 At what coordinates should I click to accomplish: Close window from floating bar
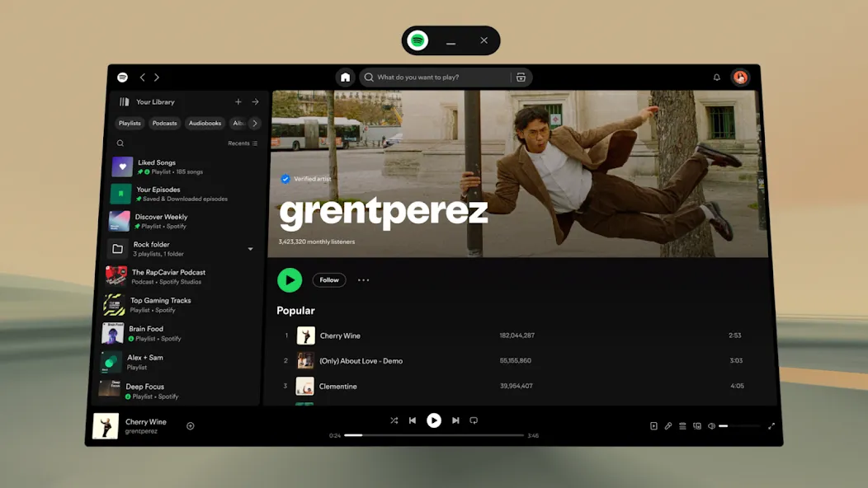click(x=484, y=40)
